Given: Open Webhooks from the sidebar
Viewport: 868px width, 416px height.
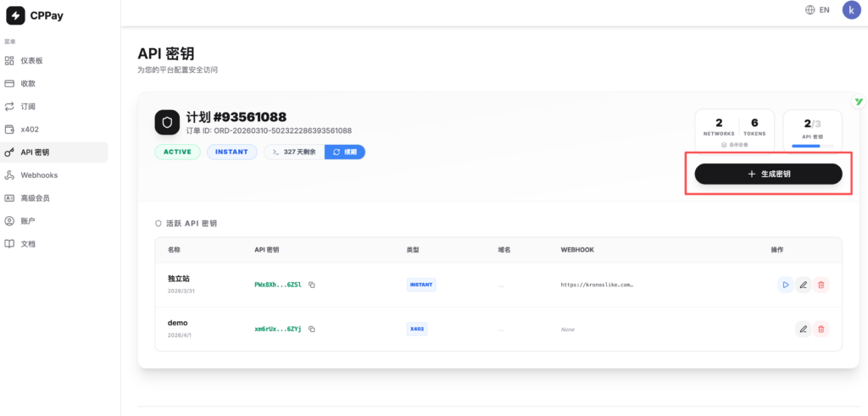Looking at the screenshot, I should 37,175.
